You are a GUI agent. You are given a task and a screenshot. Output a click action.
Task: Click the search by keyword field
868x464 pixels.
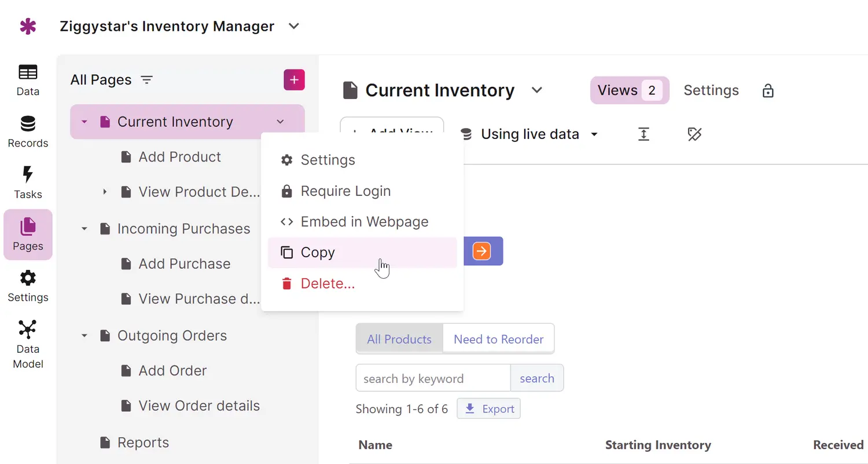tap(433, 378)
